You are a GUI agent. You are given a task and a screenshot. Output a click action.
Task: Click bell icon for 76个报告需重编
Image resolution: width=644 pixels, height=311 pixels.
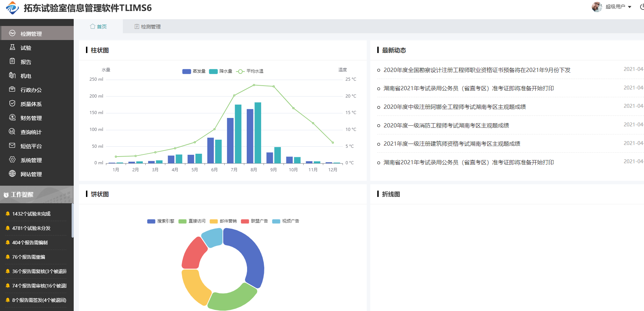point(8,257)
